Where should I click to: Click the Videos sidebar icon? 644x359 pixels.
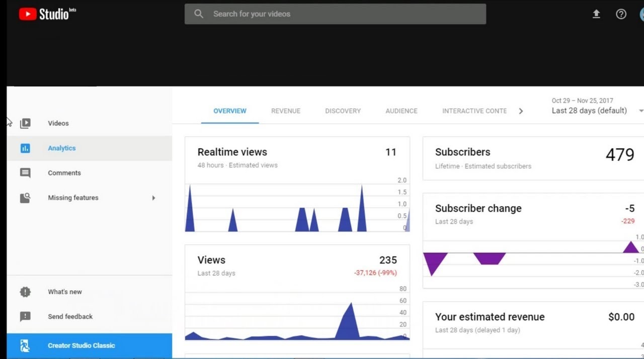coord(25,123)
